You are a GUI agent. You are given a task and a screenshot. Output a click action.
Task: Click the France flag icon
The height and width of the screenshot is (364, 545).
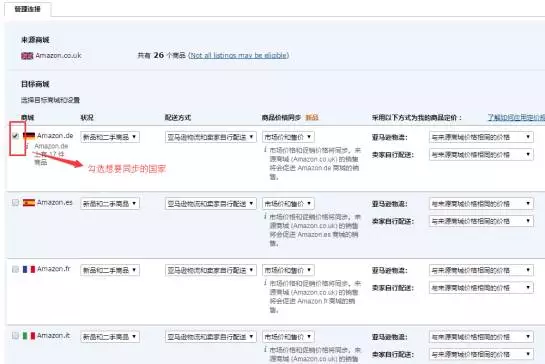[x=29, y=269]
